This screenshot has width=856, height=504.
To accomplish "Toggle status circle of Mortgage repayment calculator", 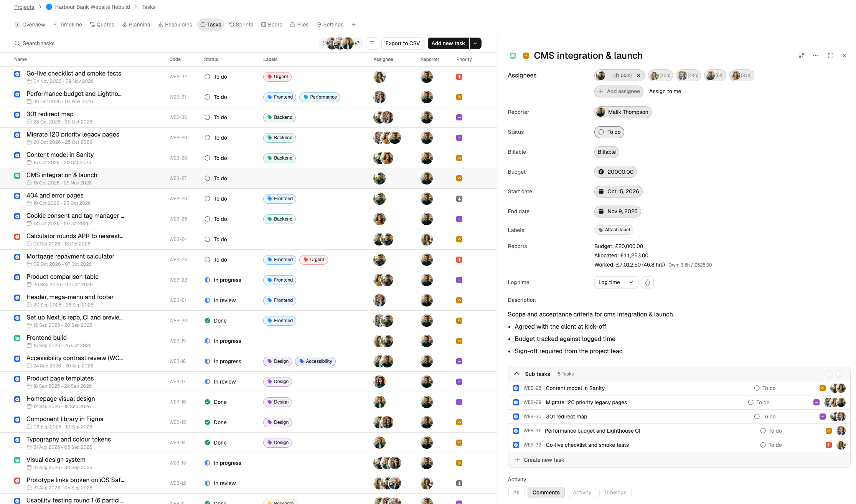I will (207, 260).
